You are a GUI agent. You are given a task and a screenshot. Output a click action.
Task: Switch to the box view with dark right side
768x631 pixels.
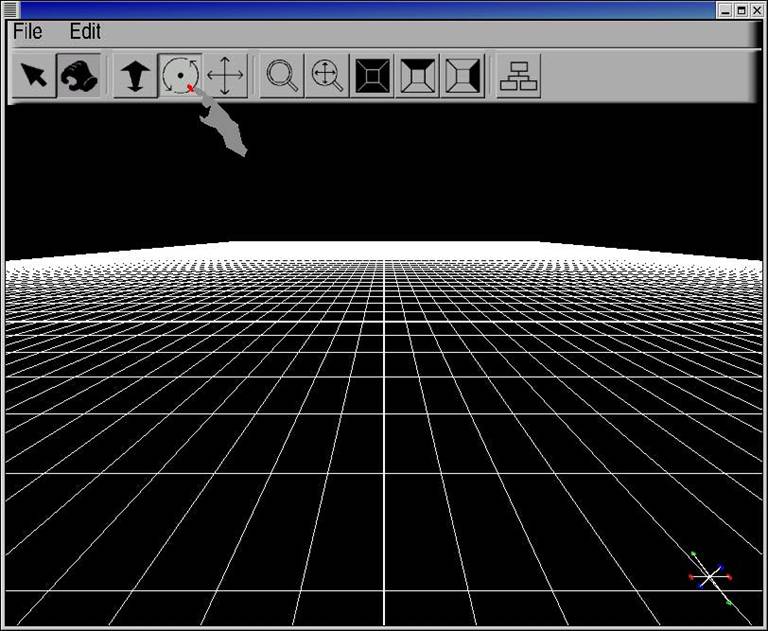(462, 75)
